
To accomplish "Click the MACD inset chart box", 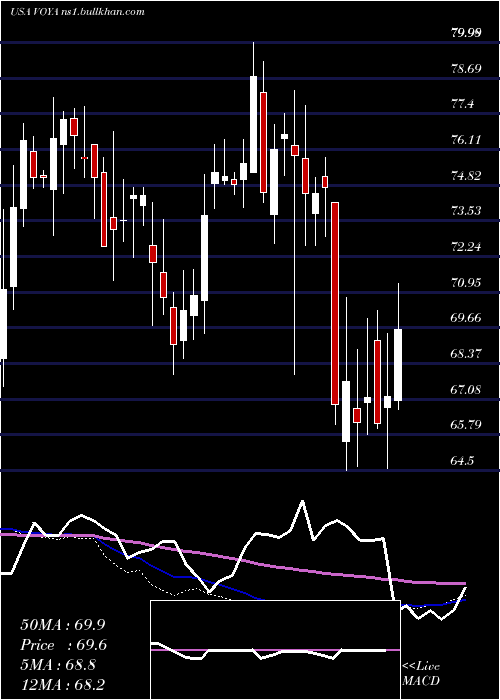I will coord(275,650).
